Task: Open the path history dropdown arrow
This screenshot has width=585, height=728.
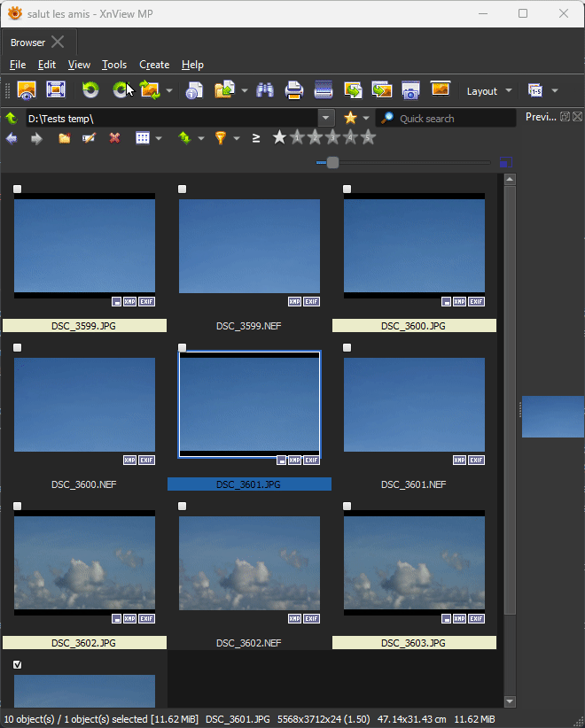Action: tap(326, 118)
